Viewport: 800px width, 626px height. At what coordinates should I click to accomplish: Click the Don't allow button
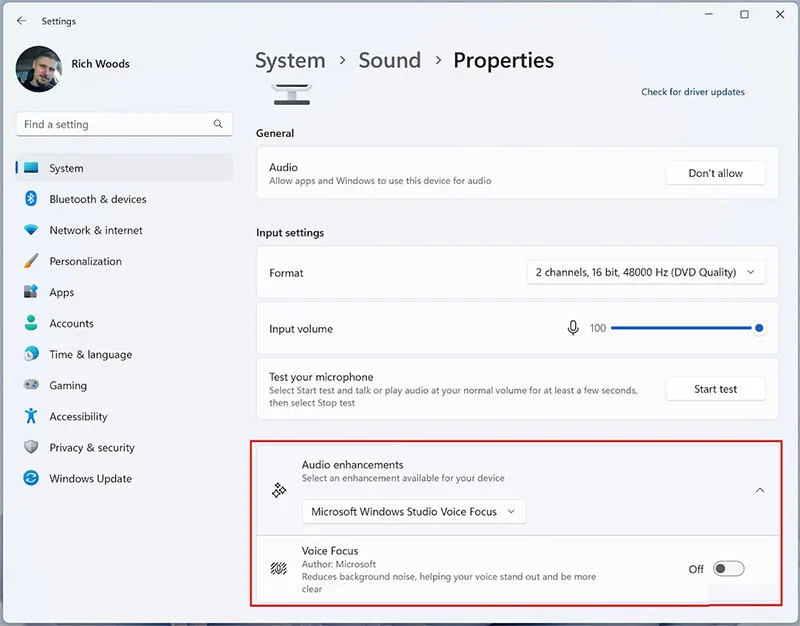(x=715, y=173)
